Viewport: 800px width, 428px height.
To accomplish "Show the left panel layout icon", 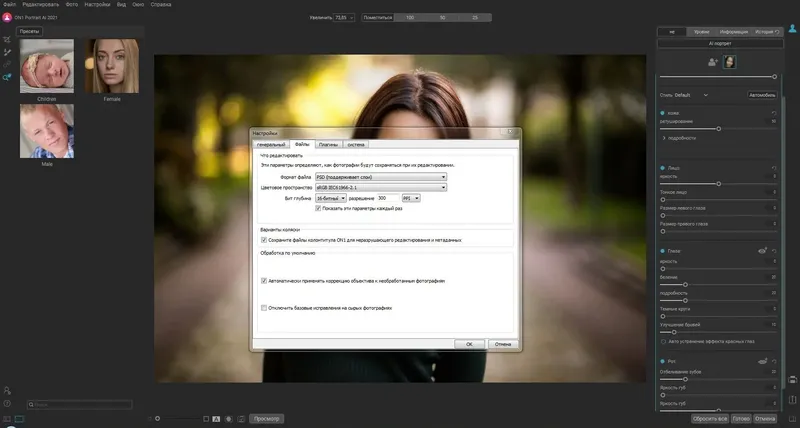I will (7, 419).
